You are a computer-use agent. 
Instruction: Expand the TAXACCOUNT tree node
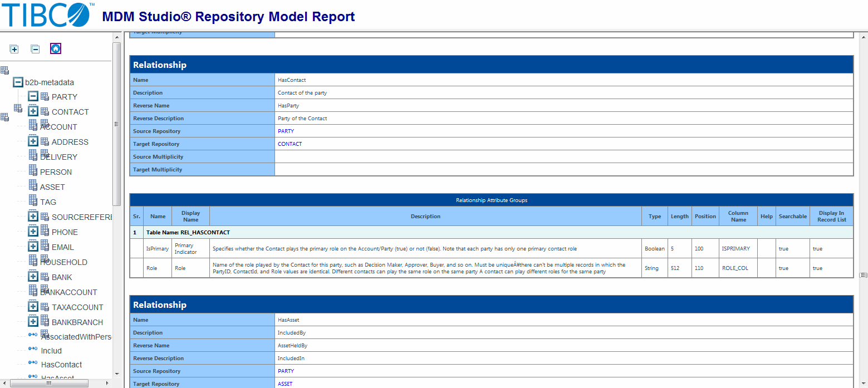point(33,307)
